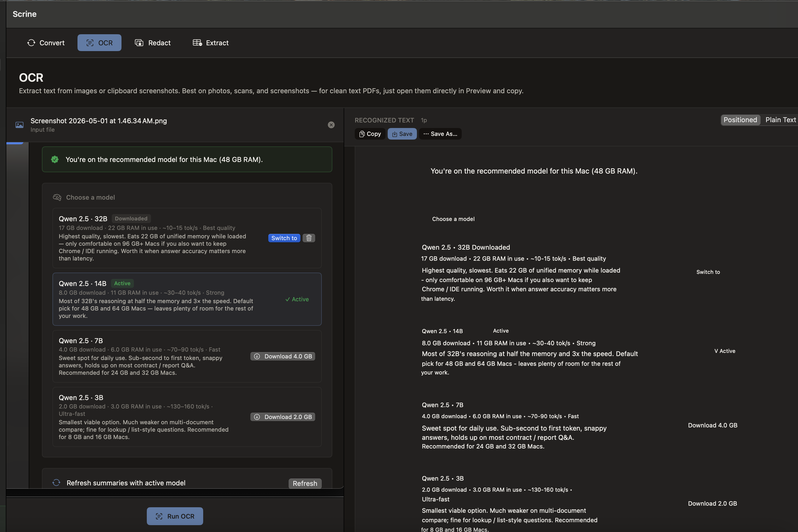Click the Downloaded badge on Qwen 32B
Image resolution: width=798 pixels, height=532 pixels.
(x=131, y=219)
